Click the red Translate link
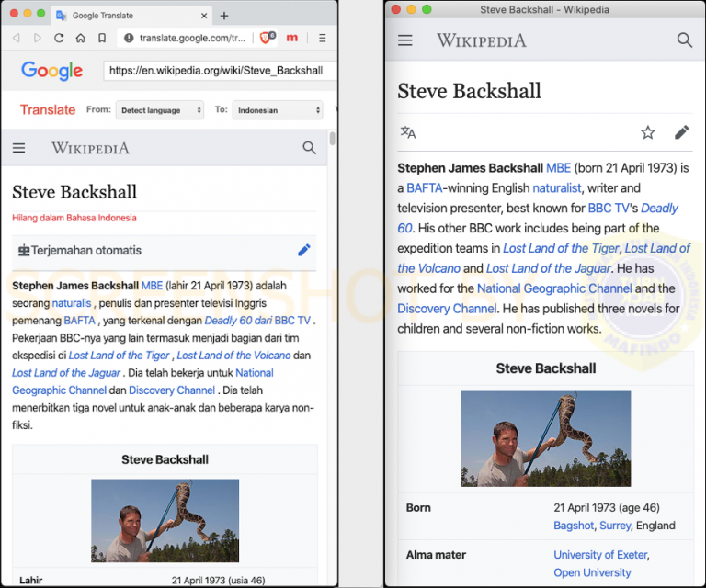The image size is (706, 588). pyautogui.click(x=48, y=109)
